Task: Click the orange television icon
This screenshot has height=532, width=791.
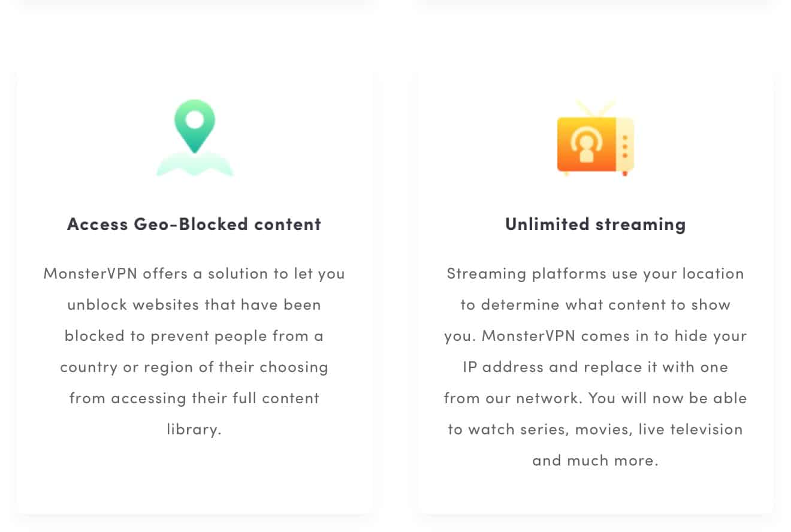Action: tap(595, 138)
